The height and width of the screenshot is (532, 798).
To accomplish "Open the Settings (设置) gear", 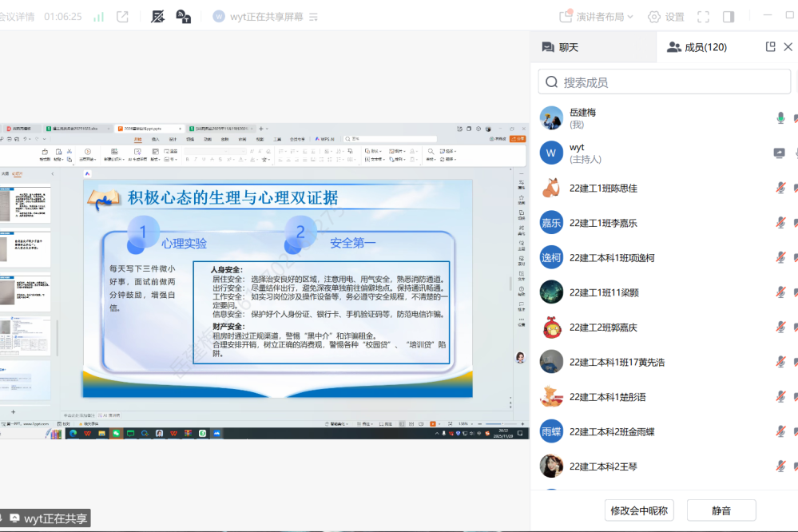I will click(665, 17).
